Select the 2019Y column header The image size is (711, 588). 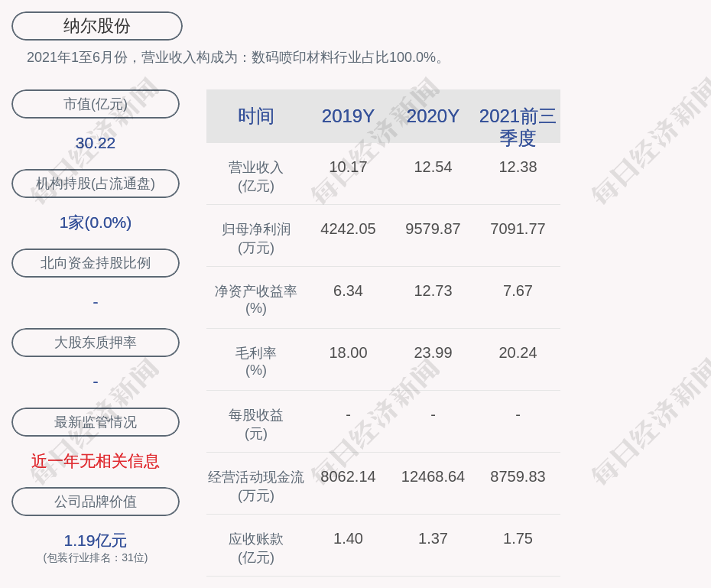(x=348, y=116)
